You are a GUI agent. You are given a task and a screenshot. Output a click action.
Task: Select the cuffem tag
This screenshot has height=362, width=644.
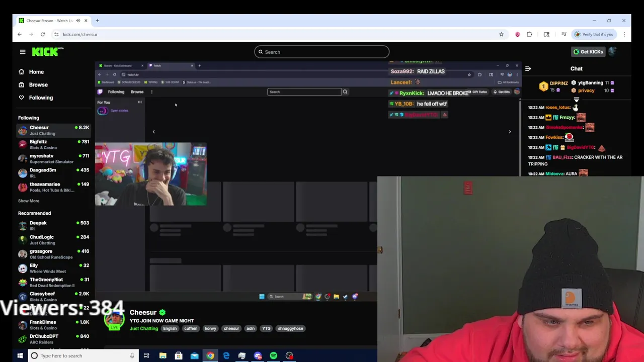[x=191, y=328]
